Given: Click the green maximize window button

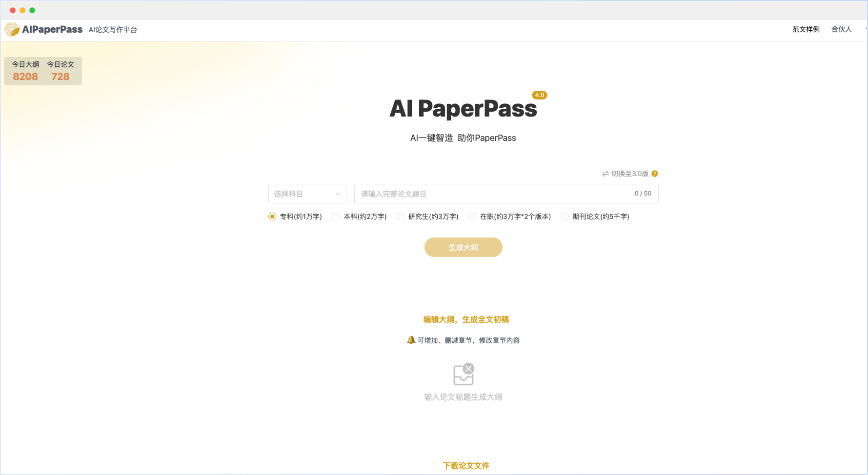Looking at the screenshot, I should (32, 10).
